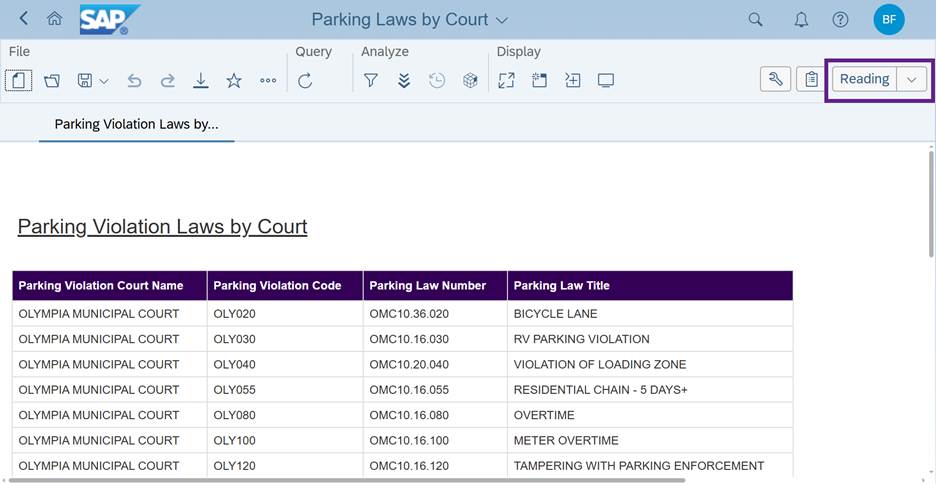The image size is (936, 484).
Task: Click the Reading mode button
Action: coord(864,79)
